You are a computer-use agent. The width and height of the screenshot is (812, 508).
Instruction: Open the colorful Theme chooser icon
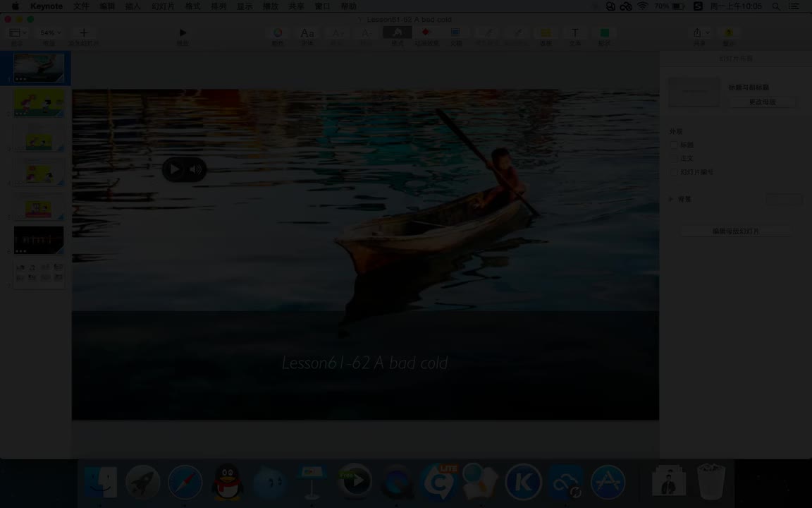coord(278,32)
